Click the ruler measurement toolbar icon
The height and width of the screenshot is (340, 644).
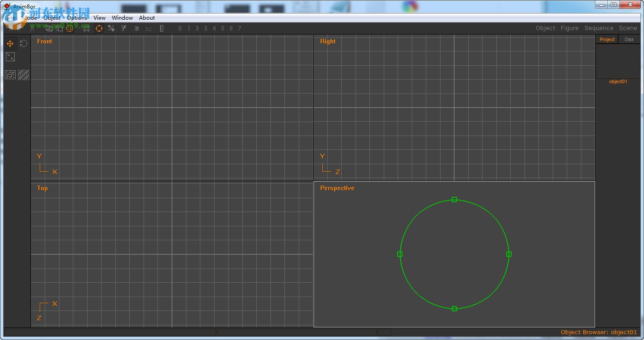[x=161, y=28]
